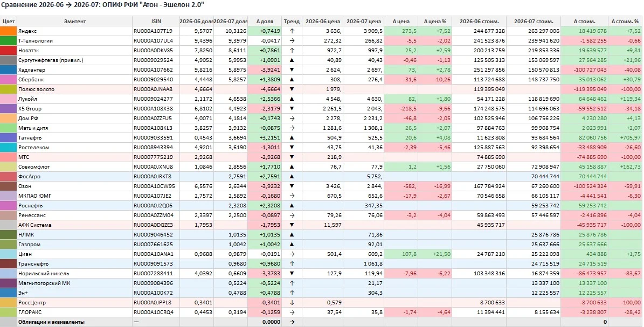This screenshot has width=644, height=327.
Task: Click the +705,97 Δ стоим. % cell
Action: [x=626, y=138]
